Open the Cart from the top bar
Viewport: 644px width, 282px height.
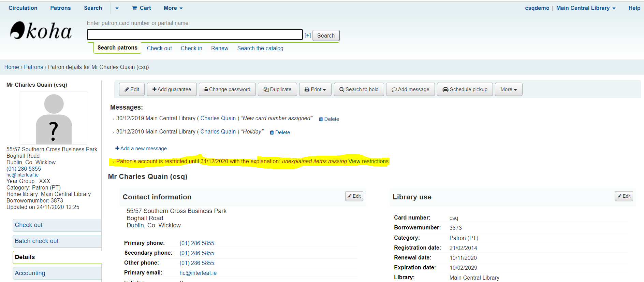coord(142,8)
